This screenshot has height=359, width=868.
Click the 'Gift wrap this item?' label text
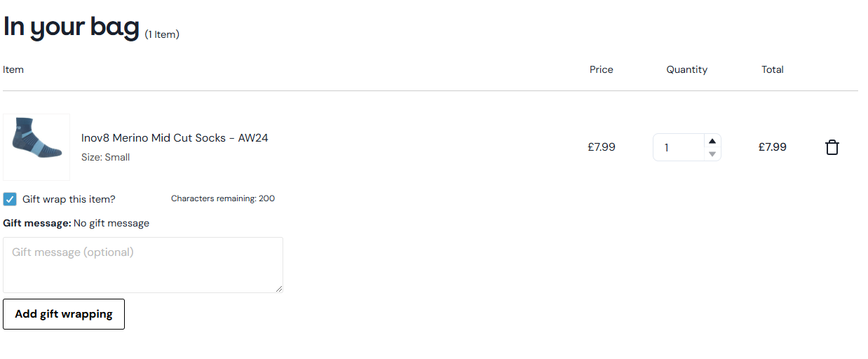[69, 199]
